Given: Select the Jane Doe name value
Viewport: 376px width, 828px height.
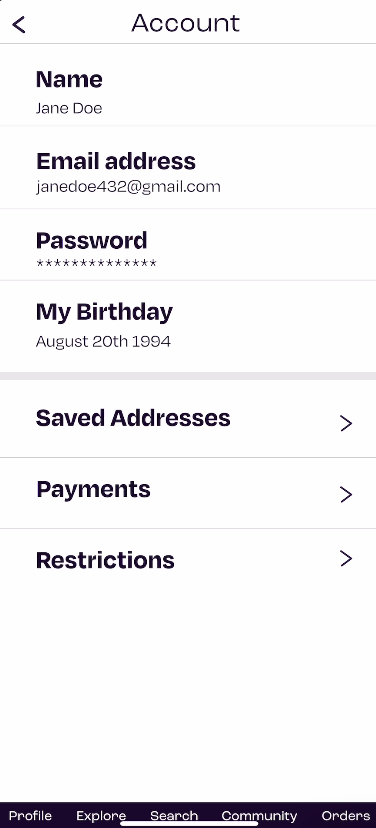Looking at the screenshot, I should [x=69, y=108].
